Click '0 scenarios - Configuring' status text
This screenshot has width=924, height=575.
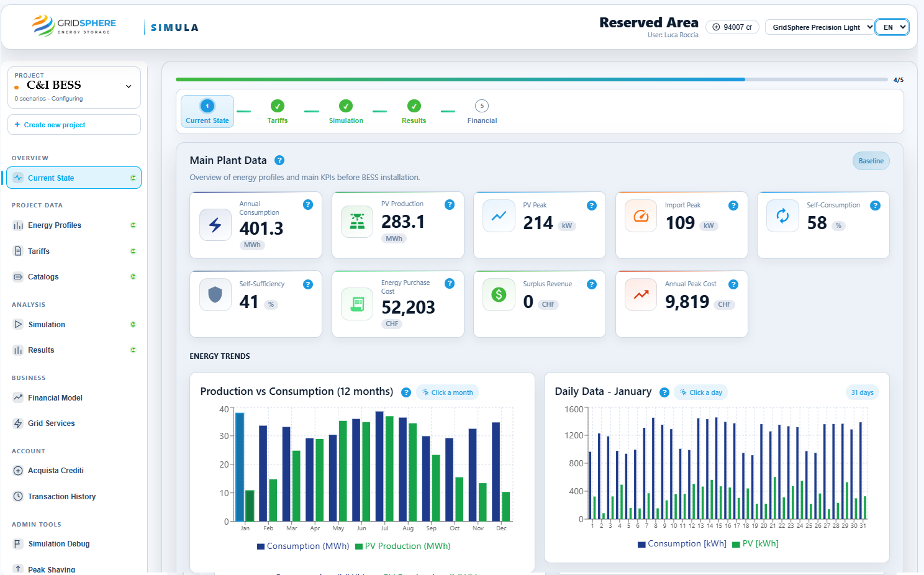pos(48,99)
